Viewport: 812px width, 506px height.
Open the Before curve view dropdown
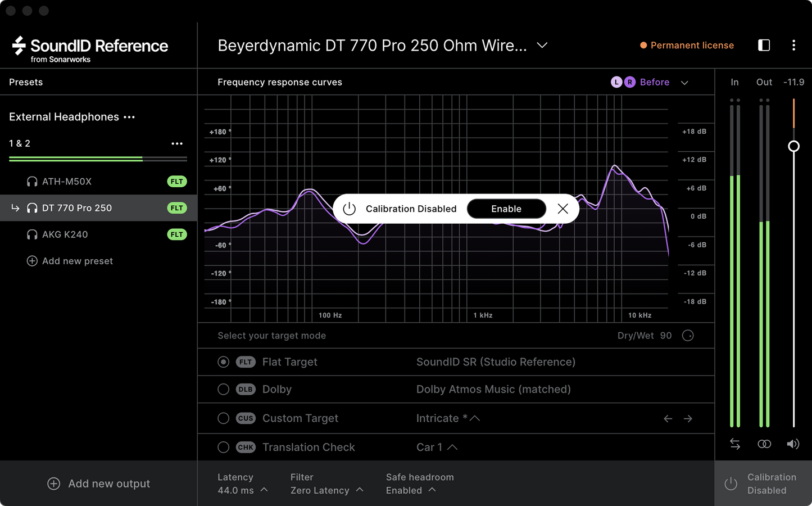684,83
